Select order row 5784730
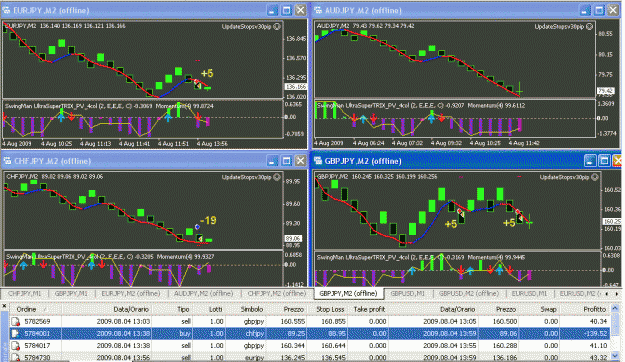Screen dimensions: 625x362 coord(310,357)
